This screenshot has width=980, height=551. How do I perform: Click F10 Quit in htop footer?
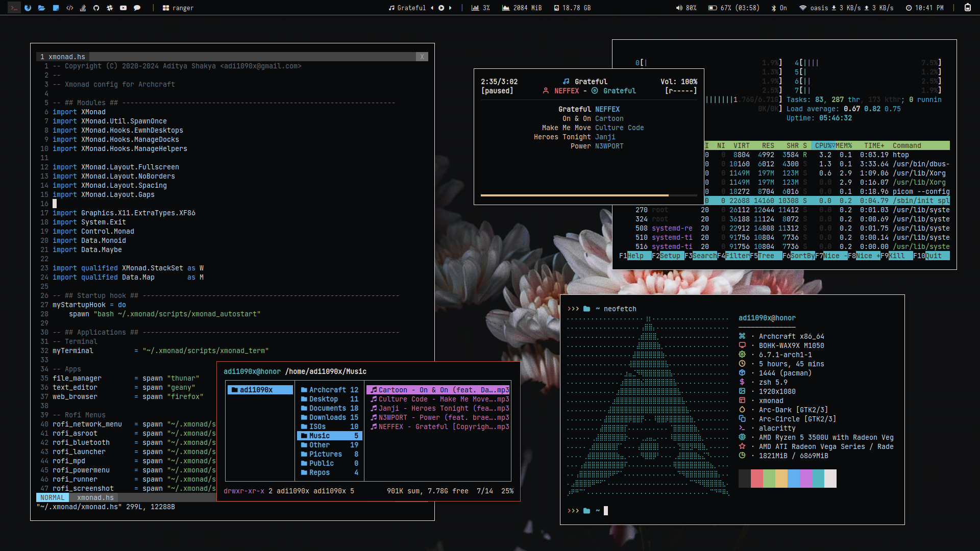(x=933, y=256)
